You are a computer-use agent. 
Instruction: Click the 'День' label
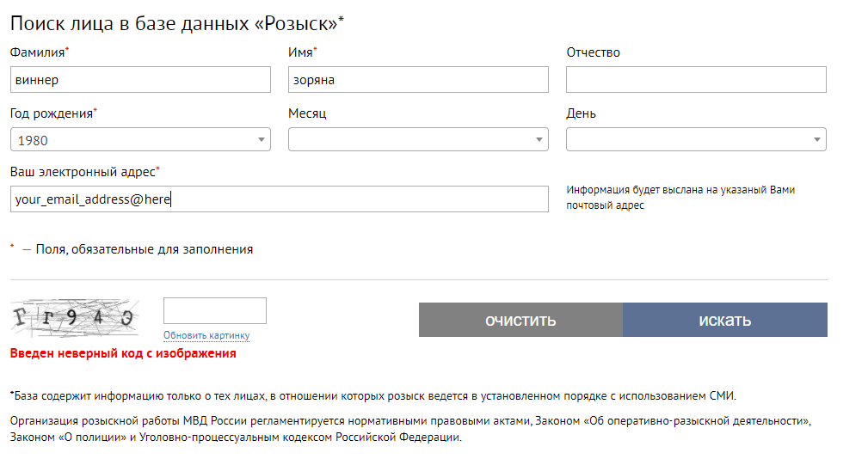coord(581,113)
